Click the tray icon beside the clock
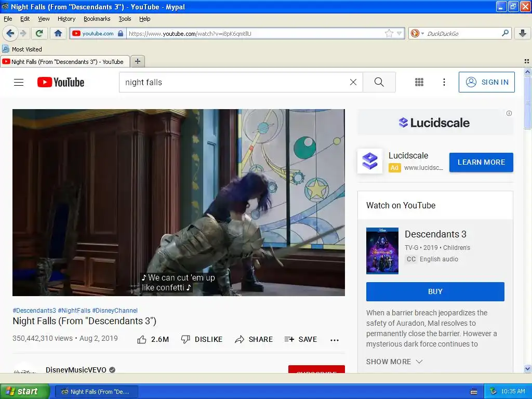 (494, 392)
